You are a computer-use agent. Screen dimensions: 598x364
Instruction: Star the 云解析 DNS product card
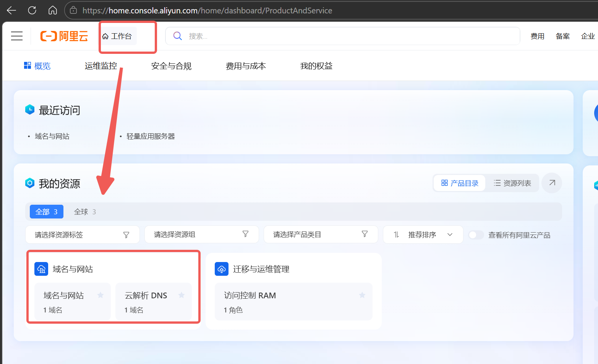[182, 295]
